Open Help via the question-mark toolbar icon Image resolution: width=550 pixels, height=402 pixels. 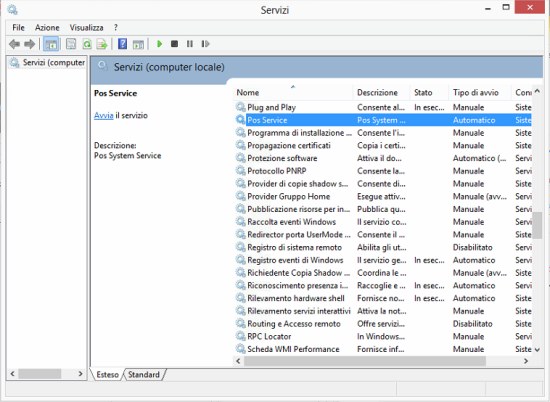tap(122, 44)
